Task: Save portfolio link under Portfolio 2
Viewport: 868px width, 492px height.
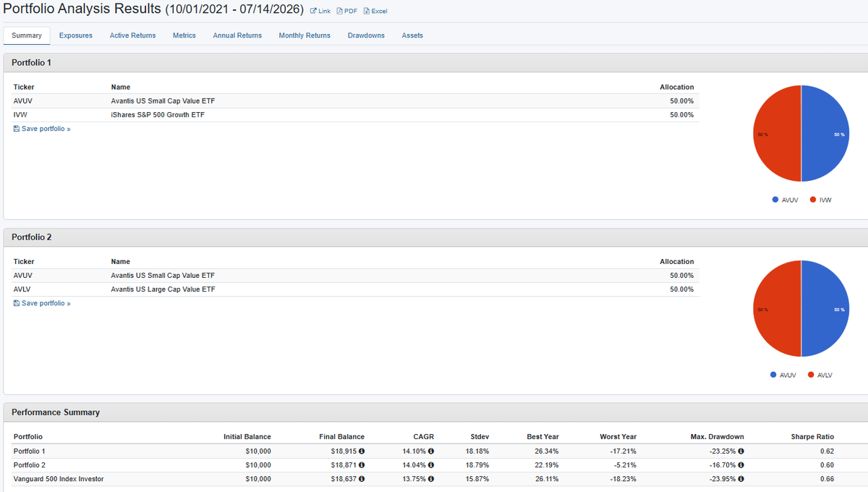Action: (x=42, y=303)
